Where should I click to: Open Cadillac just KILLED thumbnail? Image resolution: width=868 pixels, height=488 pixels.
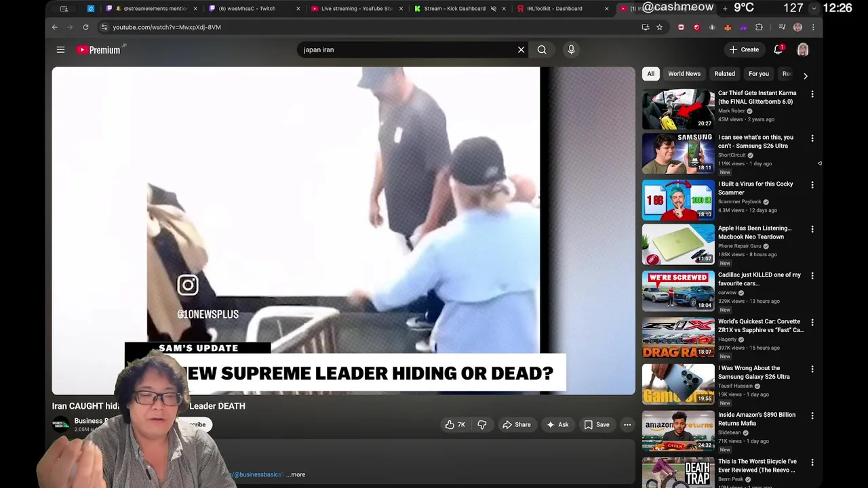[x=678, y=291]
